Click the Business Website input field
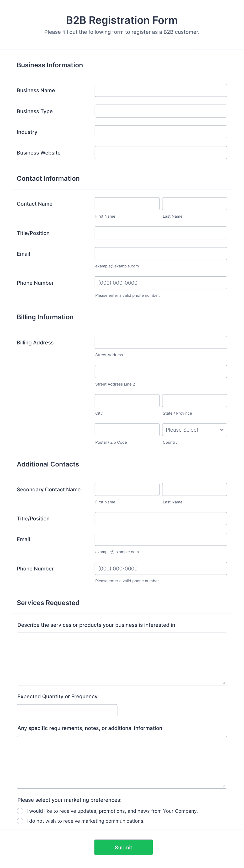 [161, 152]
